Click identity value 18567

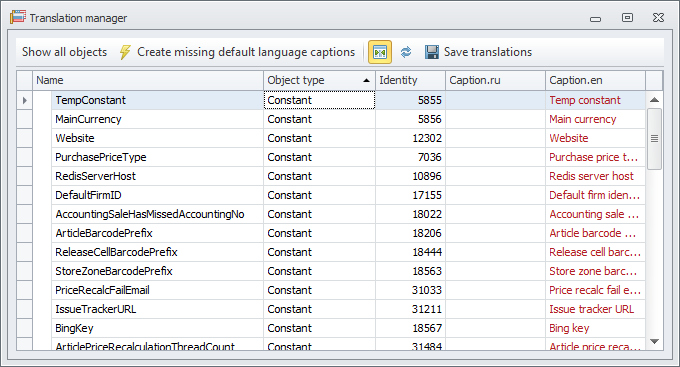427,328
